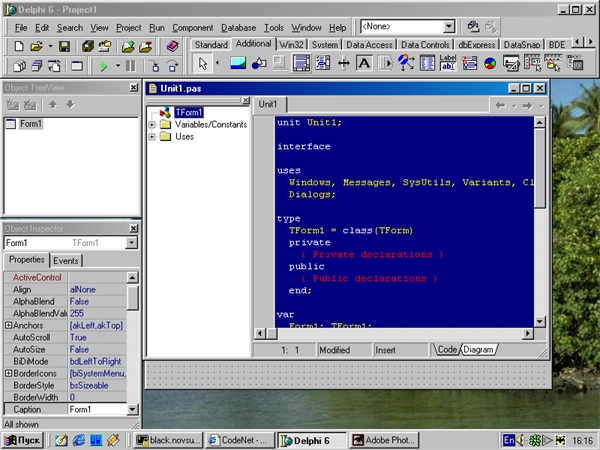The width and height of the screenshot is (600, 450).
Task: Open the <None> desktop layout dropdown
Action: click(448, 27)
